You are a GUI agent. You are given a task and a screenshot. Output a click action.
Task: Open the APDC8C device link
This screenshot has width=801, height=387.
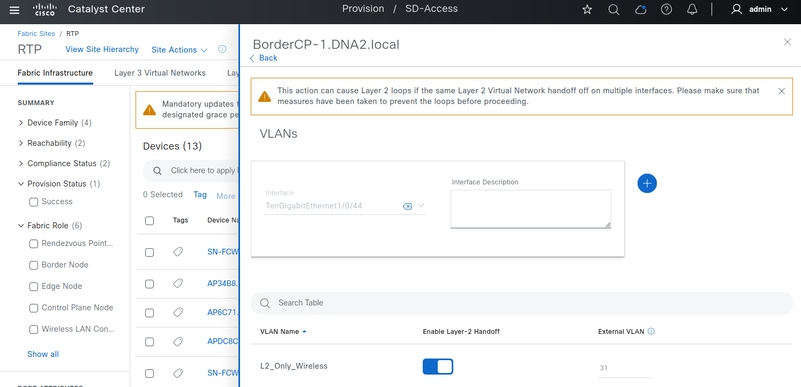coord(223,341)
